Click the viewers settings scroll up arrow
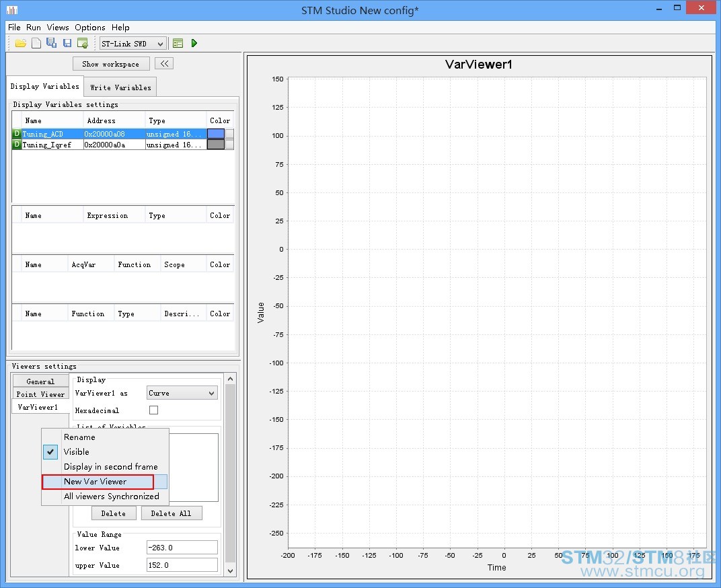721x588 pixels. (x=231, y=379)
